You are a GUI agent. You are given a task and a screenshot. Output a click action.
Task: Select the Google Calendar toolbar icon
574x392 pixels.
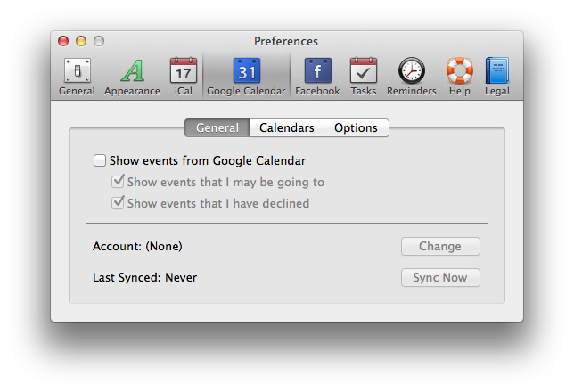(246, 71)
